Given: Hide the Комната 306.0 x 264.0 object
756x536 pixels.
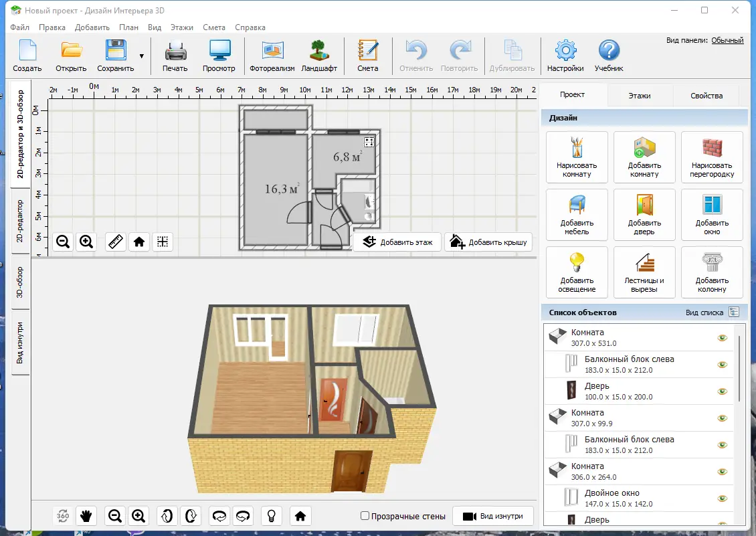Looking at the screenshot, I should 723,472.
